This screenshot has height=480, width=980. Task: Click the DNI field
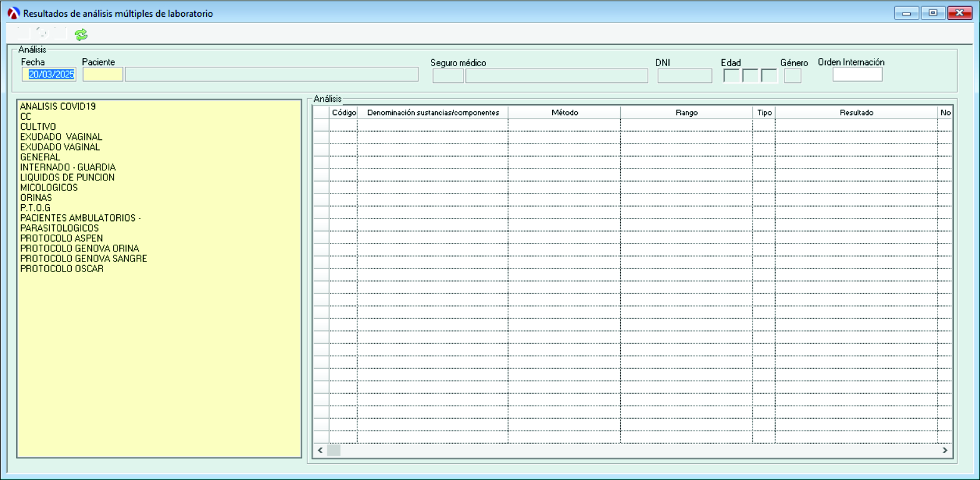pos(685,76)
